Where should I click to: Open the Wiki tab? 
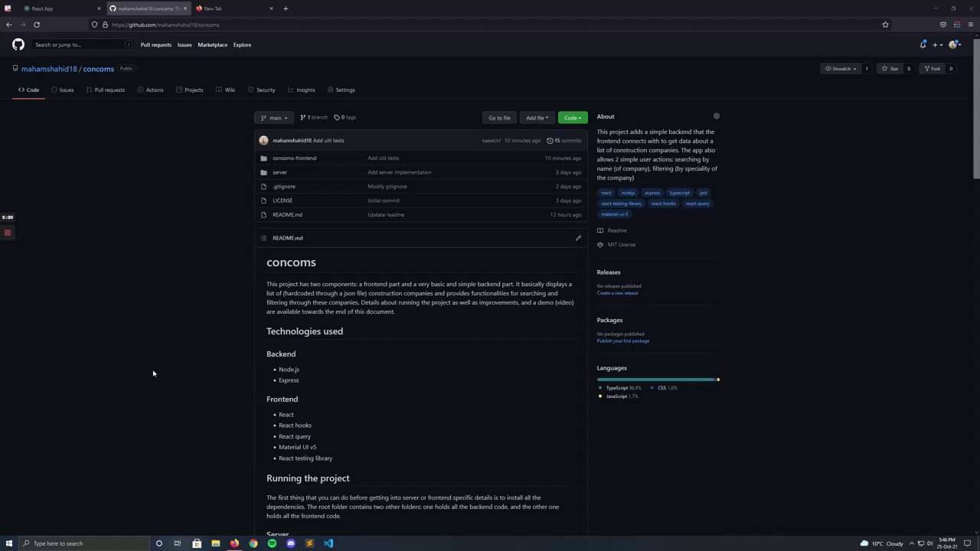pyautogui.click(x=225, y=90)
